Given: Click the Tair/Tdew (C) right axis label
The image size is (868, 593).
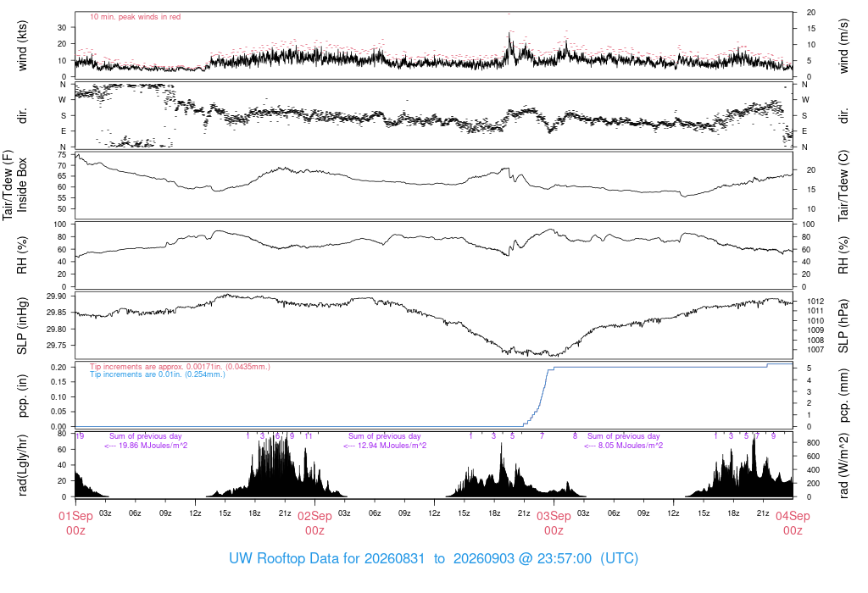Looking at the screenshot, I should tap(843, 186).
